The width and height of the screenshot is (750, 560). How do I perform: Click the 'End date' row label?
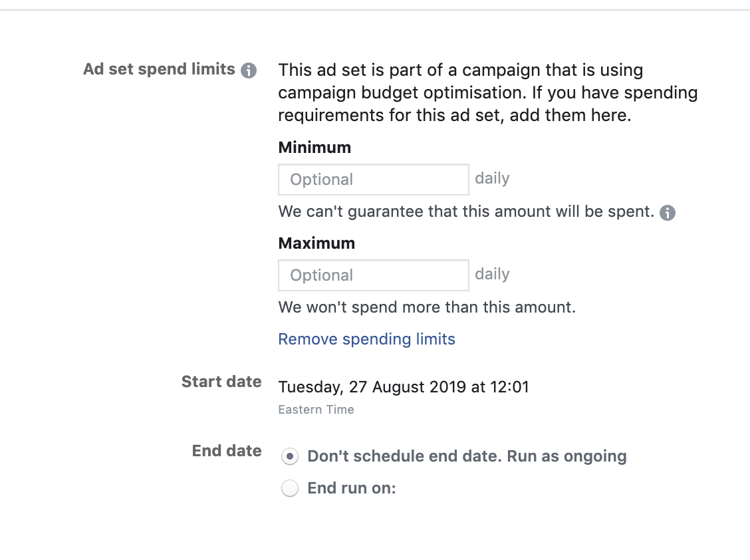point(227,451)
